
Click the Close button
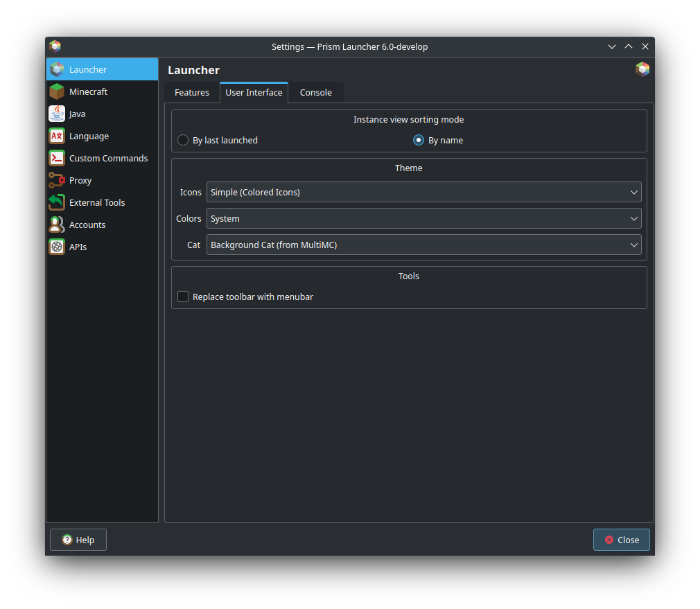(x=622, y=540)
